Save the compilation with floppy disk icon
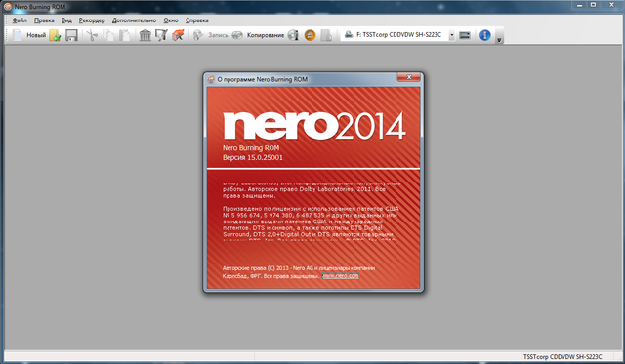The image size is (625, 364). [x=71, y=35]
